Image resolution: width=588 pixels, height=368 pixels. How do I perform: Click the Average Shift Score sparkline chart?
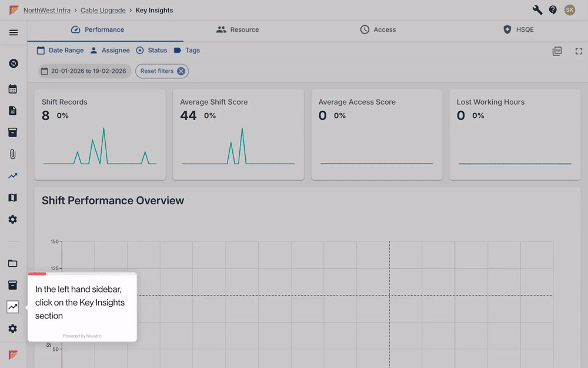point(238,146)
